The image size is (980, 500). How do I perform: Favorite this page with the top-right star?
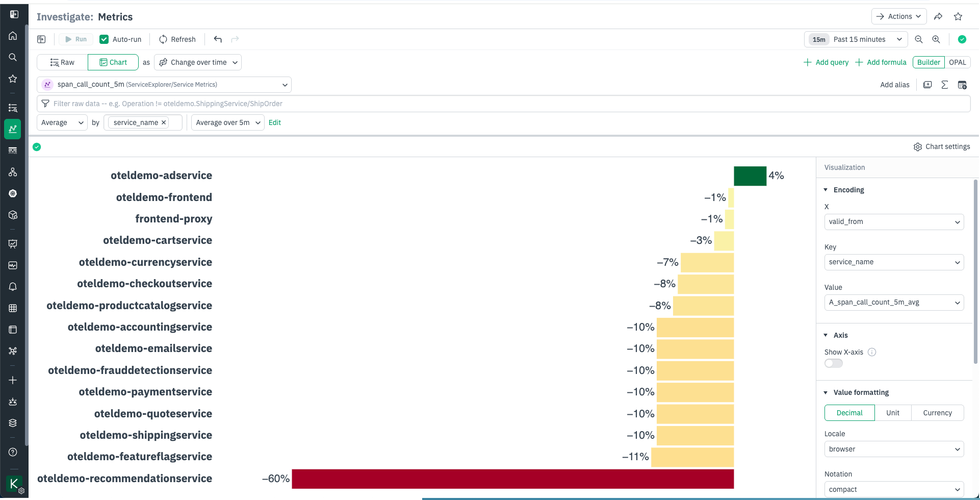[958, 16]
